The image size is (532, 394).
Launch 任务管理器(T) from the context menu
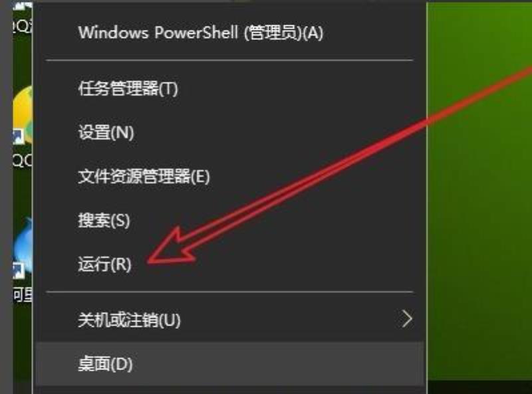click(128, 89)
